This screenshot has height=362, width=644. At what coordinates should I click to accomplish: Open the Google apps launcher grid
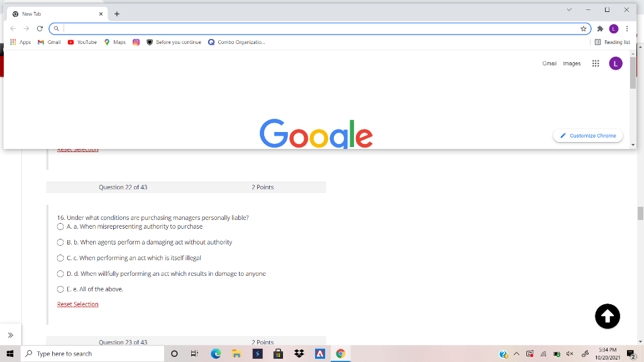tap(595, 63)
